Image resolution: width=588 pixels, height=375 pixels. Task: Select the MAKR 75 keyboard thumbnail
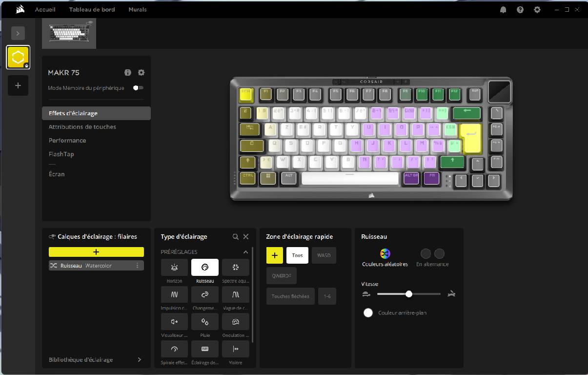(69, 33)
